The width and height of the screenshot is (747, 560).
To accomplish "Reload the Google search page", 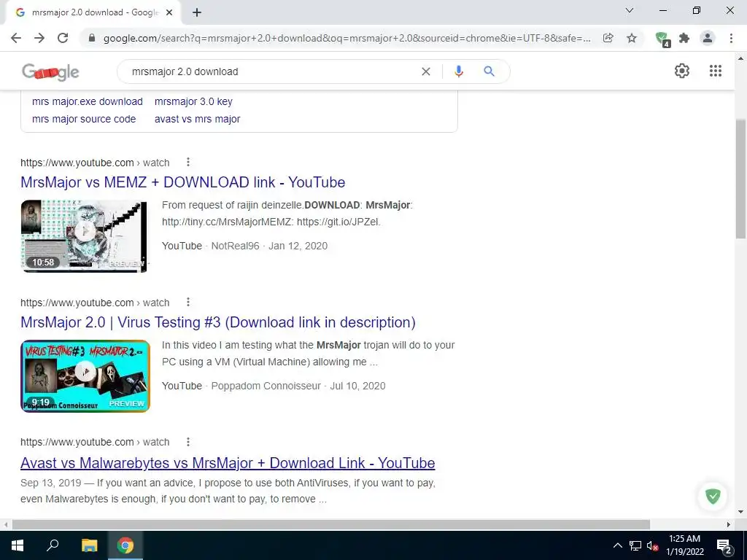I will click(63, 38).
